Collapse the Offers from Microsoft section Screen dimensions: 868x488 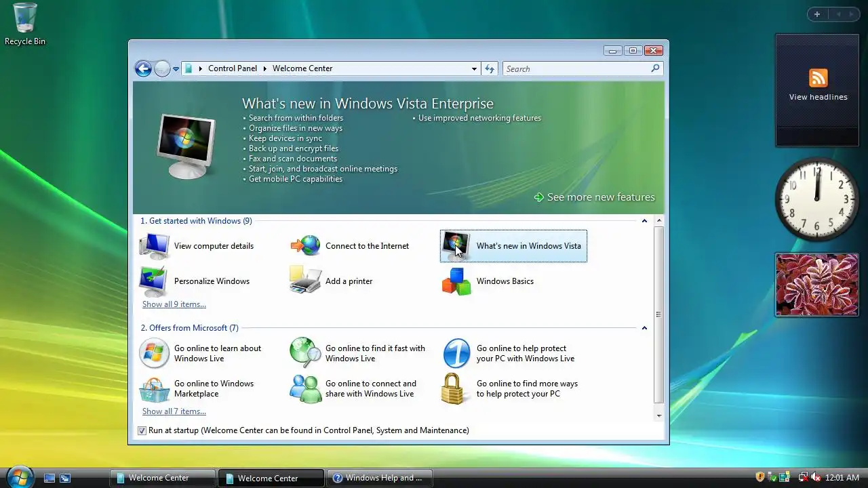click(x=644, y=328)
